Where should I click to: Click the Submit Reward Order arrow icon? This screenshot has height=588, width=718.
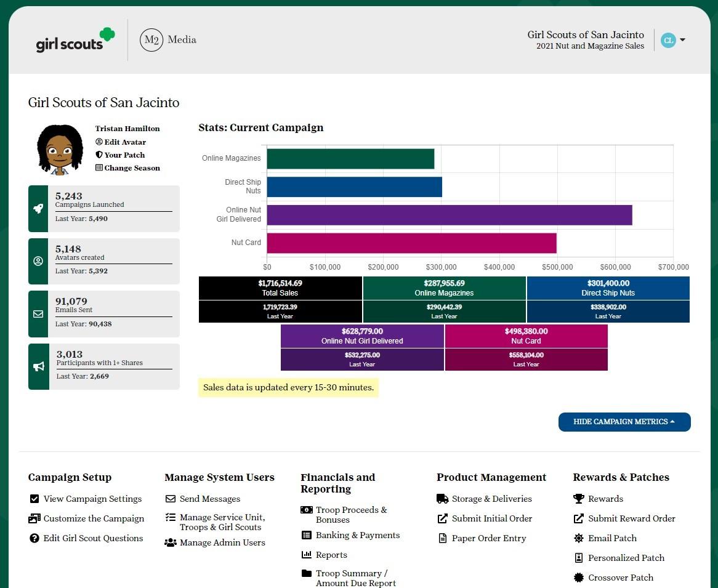(579, 518)
